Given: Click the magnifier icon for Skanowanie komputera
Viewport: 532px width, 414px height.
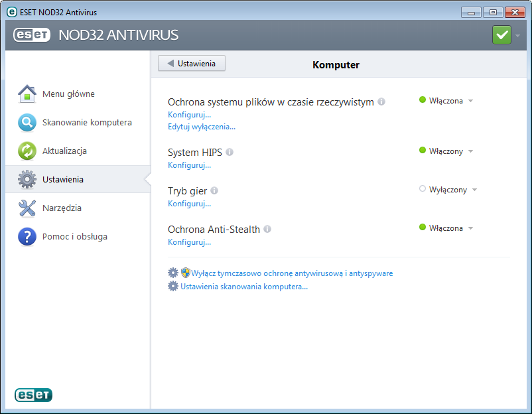Looking at the screenshot, I should [x=27, y=123].
